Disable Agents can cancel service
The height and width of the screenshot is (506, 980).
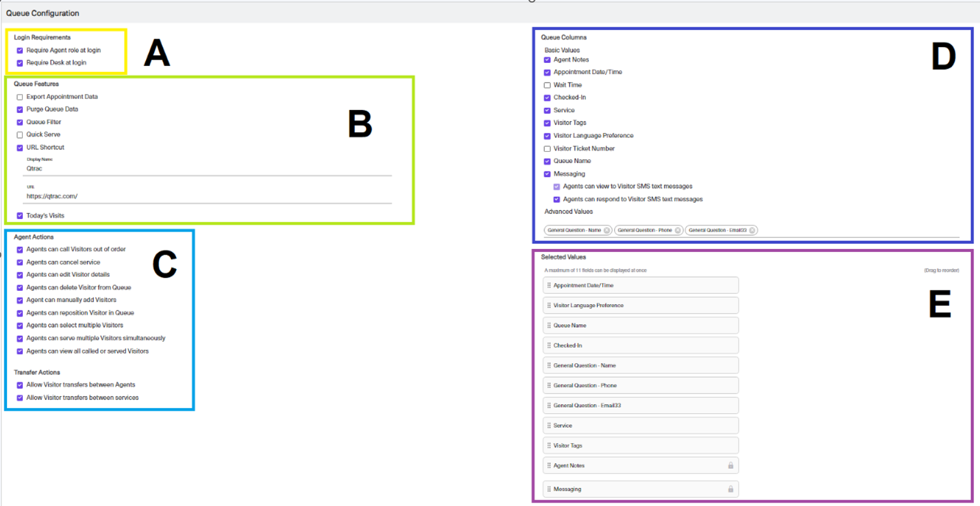(x=20, y=262)
